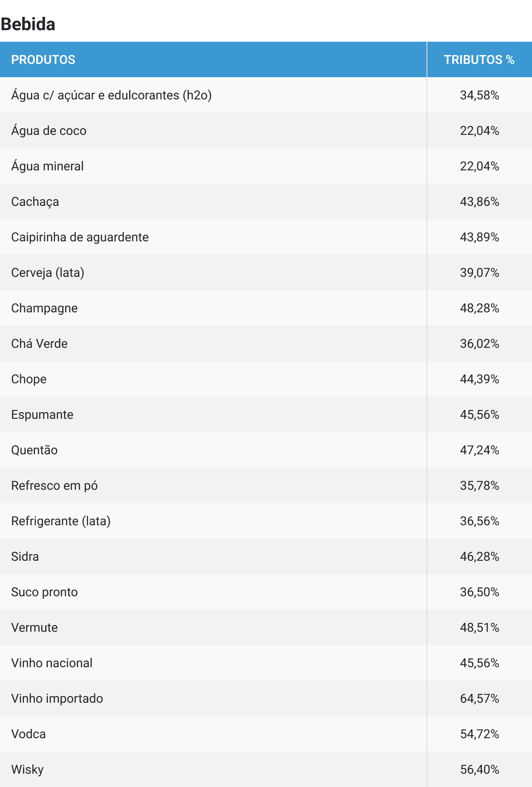
Task: Click the 64,57% tax value
Action: click(x=479, y=699)
